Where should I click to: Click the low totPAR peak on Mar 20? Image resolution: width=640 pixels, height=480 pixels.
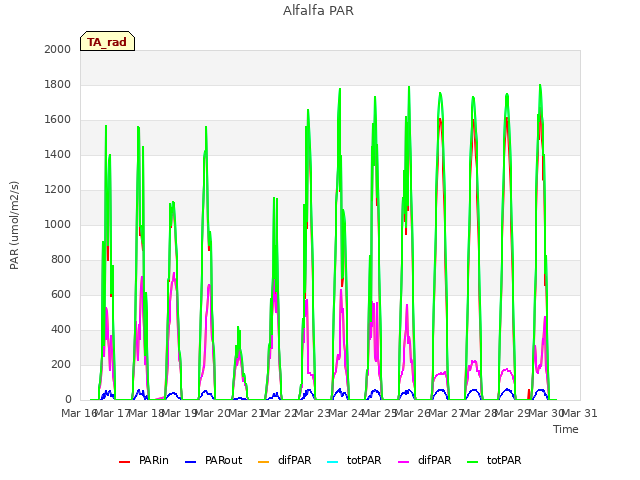pyautogui.click(x=238, y=327)
